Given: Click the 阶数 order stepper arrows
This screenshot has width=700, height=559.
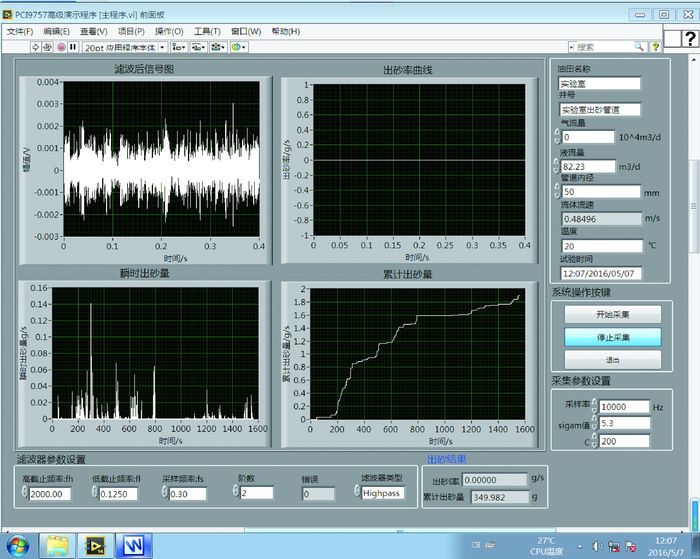Looking at the screenshot, I should pyautogui.click(x=235, y=493).
